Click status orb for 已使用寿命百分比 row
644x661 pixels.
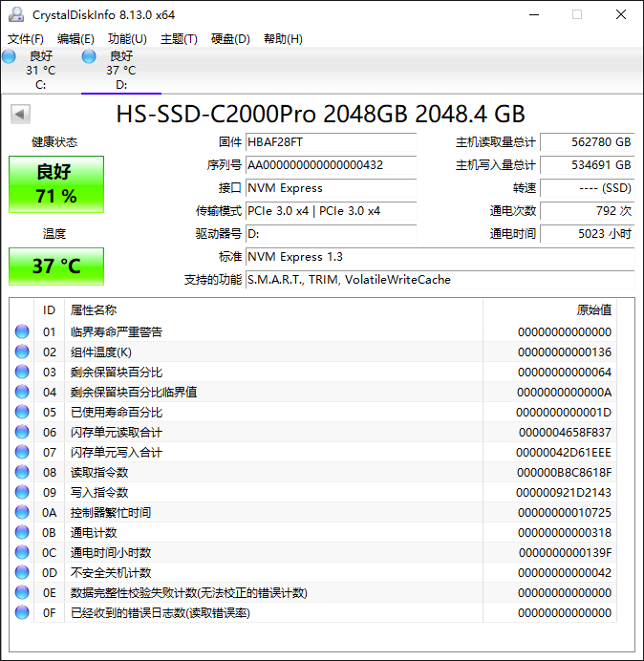(x=22, y=413)
